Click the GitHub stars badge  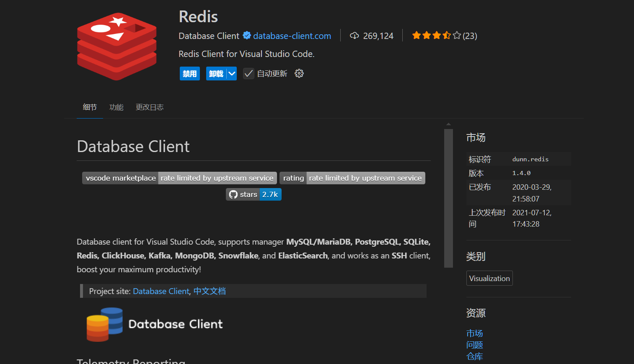pyautogui.click(x=254, y=194)
